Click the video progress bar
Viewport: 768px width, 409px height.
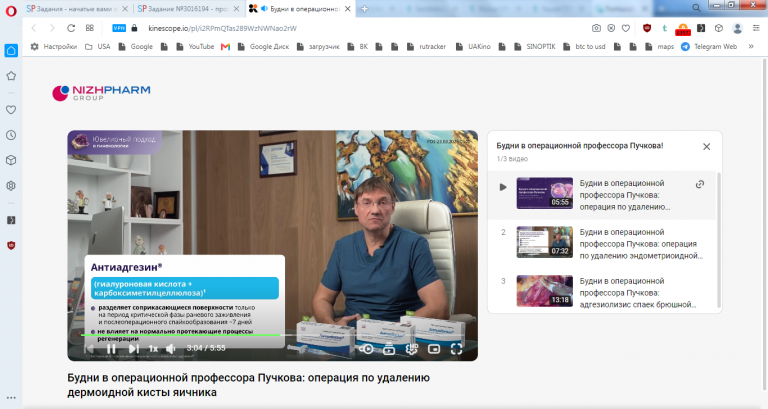272,335
